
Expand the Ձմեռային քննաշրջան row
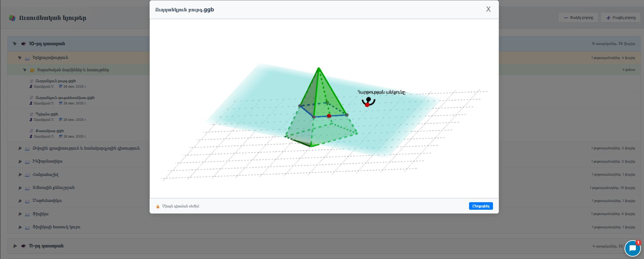20,188
